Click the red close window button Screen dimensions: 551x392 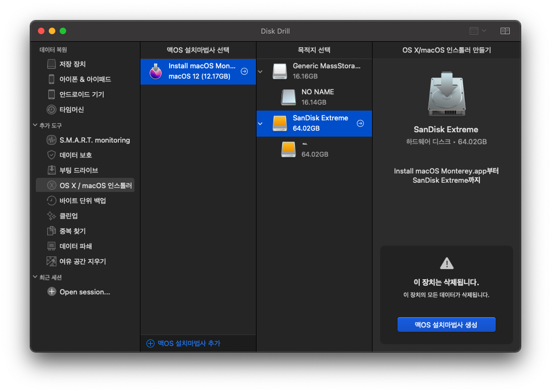click(41, 31)
